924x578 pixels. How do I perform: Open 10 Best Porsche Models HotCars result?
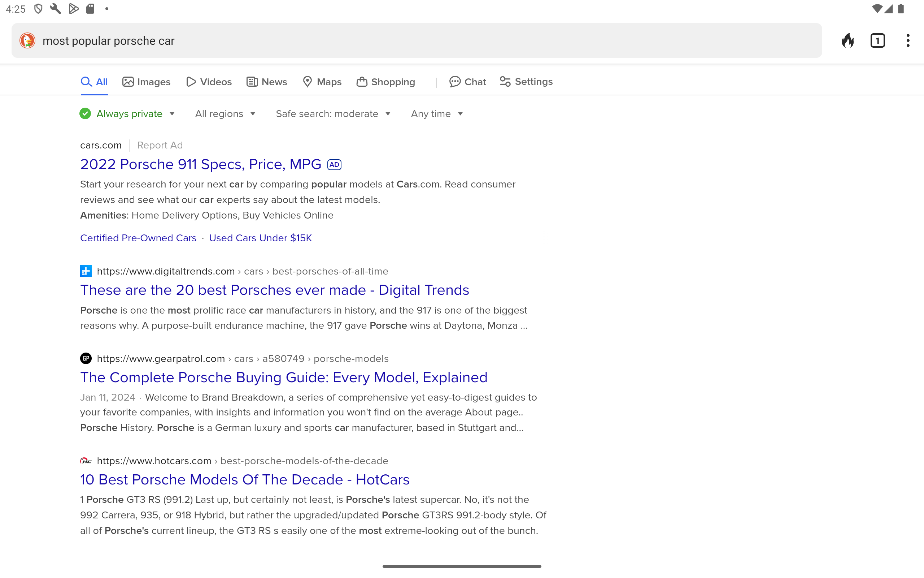coord(245,480)
